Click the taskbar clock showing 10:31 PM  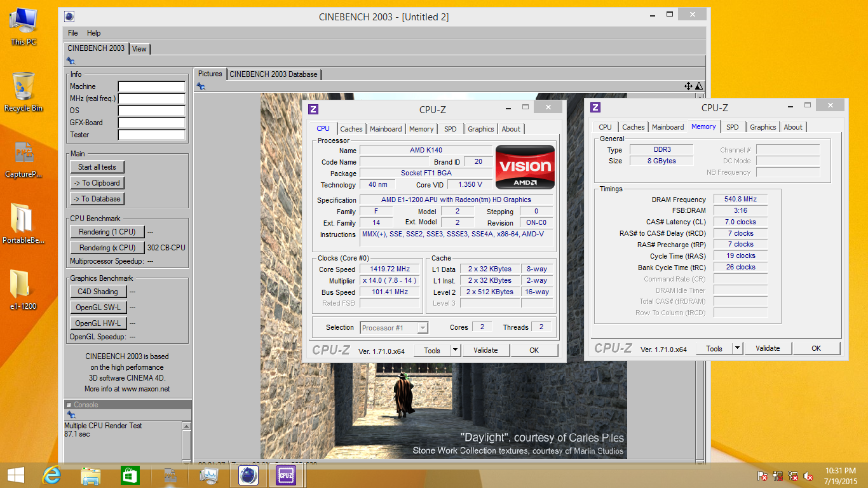[841, 476]
